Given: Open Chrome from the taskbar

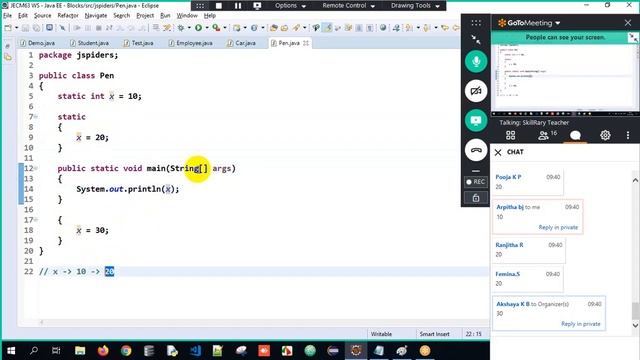Looking at the screenshot, I should [x=126, y=351].
